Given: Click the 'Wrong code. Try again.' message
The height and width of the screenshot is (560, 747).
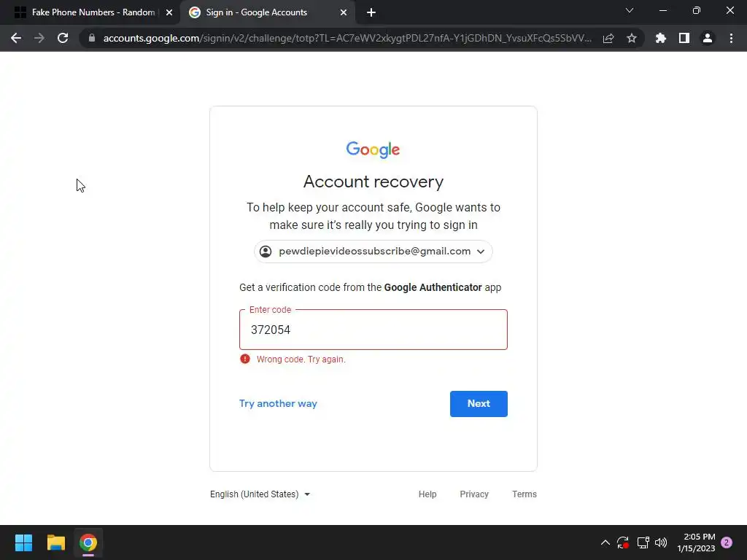Looking at the screenshot, I should tap(301, 359).
